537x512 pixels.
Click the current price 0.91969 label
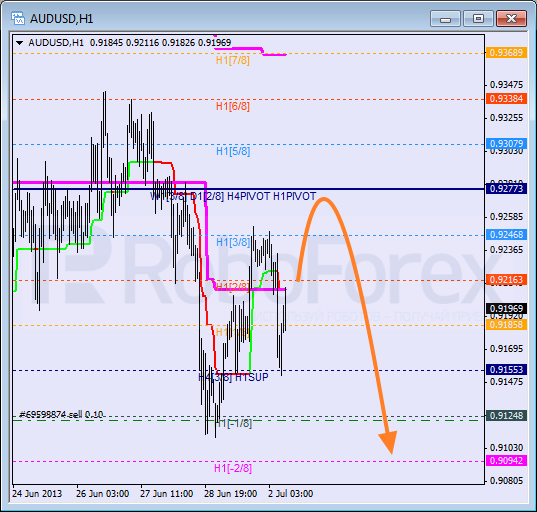(506, 309)
